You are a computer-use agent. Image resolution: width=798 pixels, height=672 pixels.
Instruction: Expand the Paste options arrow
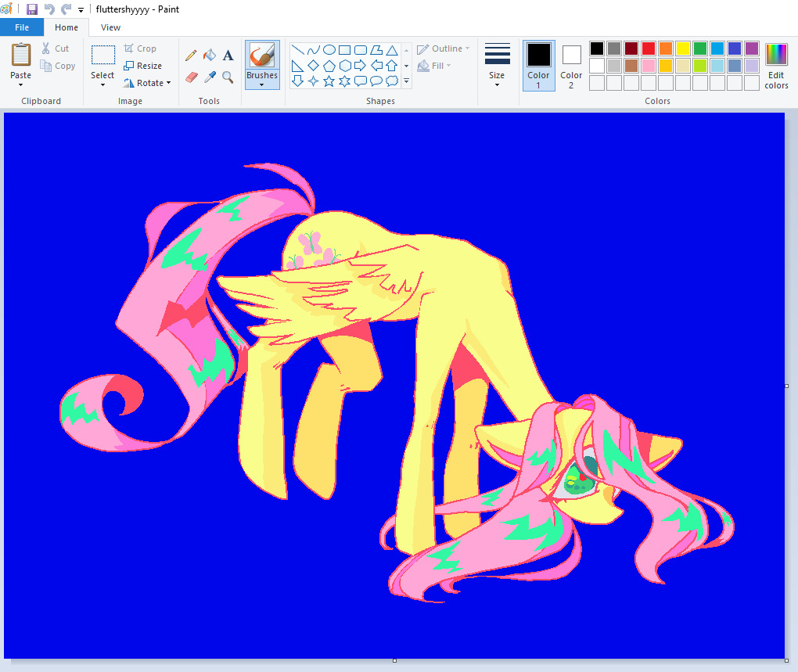pyautogui.click(x=21, y=84)
